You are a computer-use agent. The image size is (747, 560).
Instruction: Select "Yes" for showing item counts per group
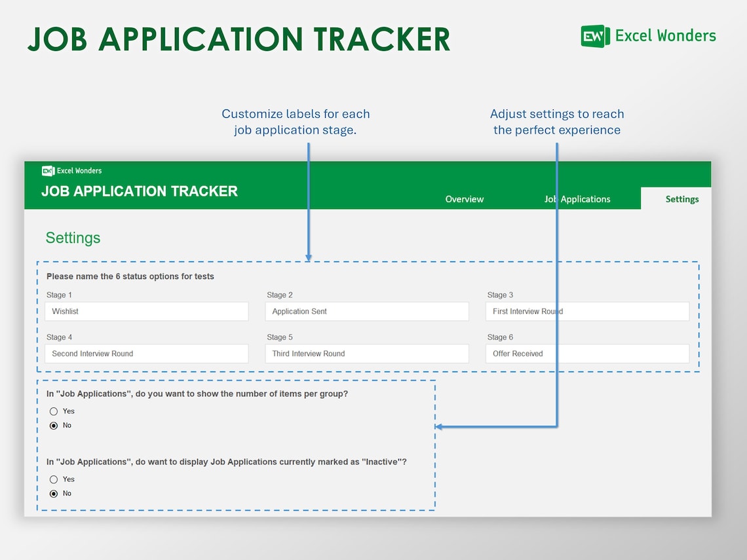pos(54,411)
